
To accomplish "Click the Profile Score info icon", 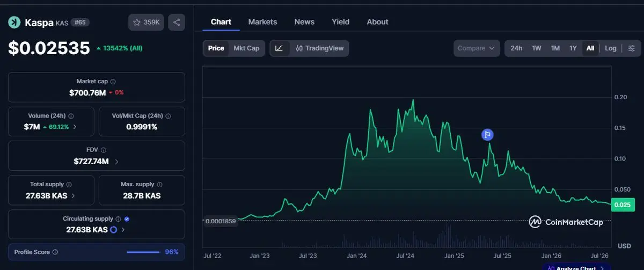I will tap(55, 252).
